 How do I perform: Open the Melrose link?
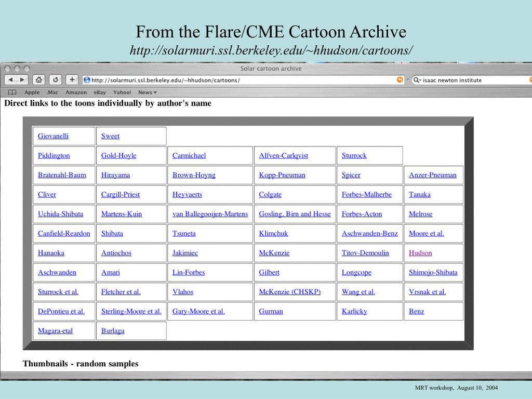click(420, 214)
